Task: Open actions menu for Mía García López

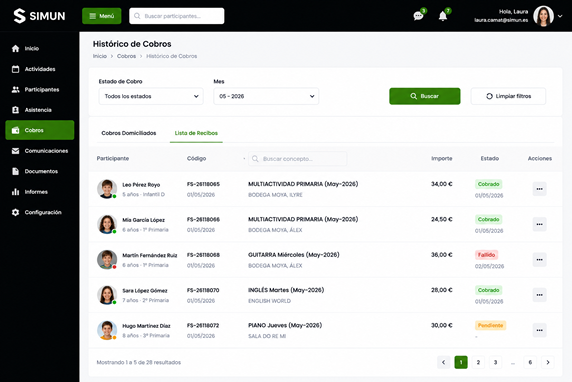Action: [x=540, y=224]
